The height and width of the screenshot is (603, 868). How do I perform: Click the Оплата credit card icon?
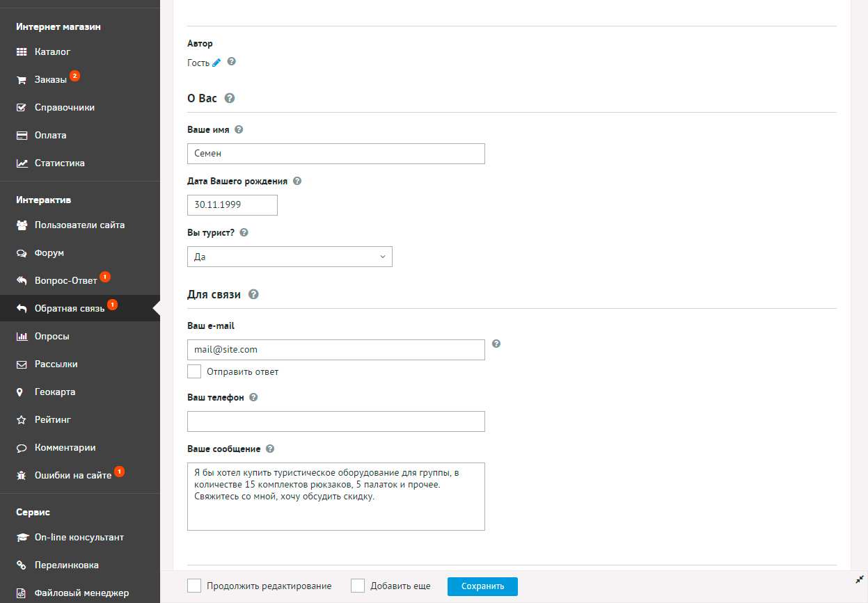tap(22, 136)
